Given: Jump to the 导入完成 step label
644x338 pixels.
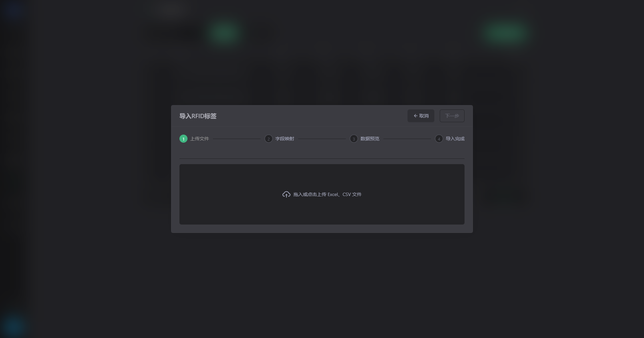Looking at the screenshot, I should [x=455, y=139].
